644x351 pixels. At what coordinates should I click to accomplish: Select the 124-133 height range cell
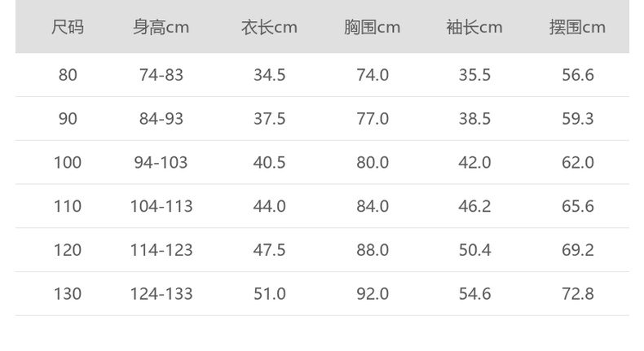tap(161, 293)
